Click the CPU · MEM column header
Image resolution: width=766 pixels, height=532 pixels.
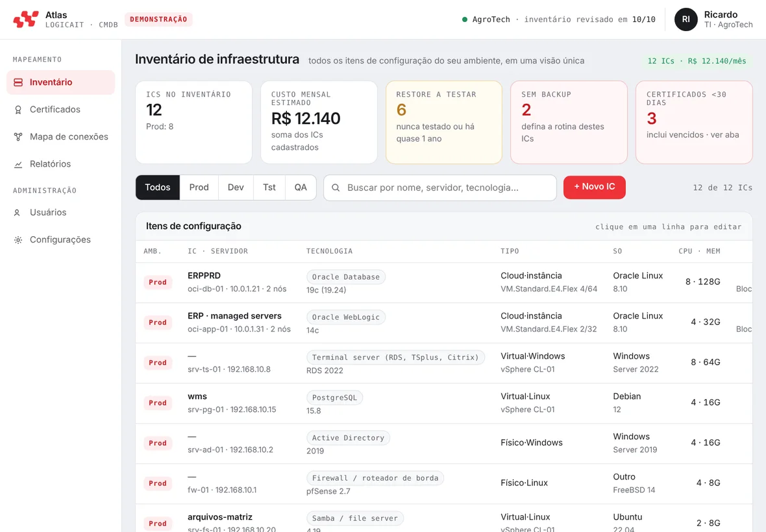click(699, 251)
